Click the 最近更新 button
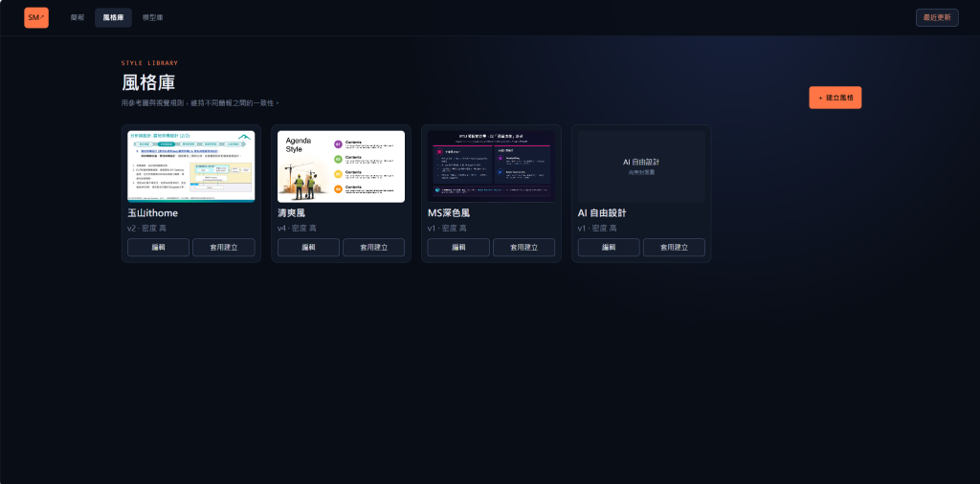Screen dimensions: 980x484 [x=937, y=17]
